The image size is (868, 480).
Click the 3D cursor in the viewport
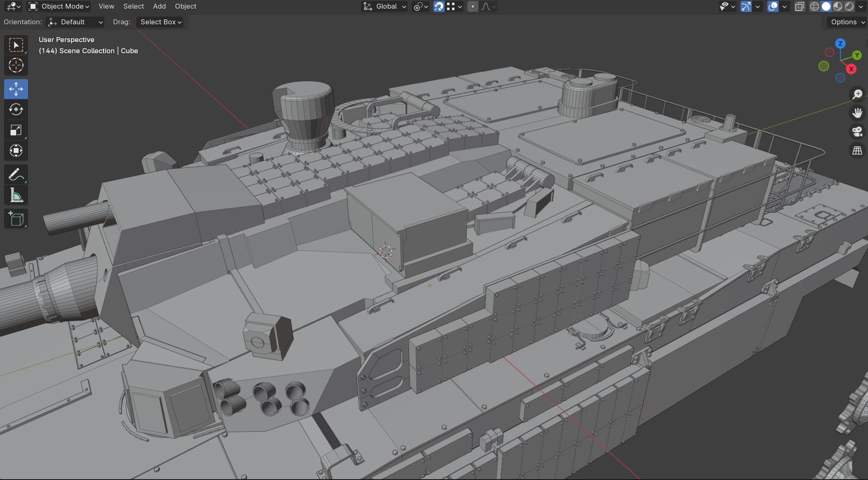[x=386, y=252]
